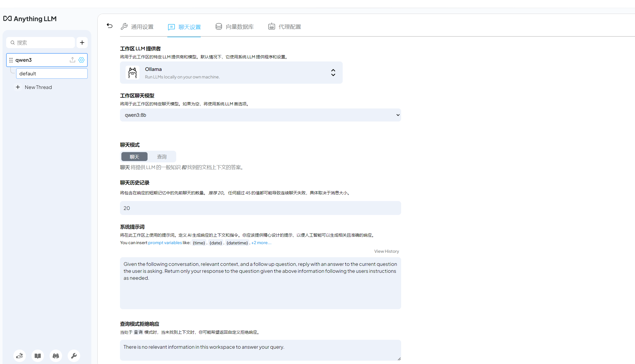Click the upload icon on qwen3 workspace
Viewport: 635px width, 364px height.
[72, 60]
